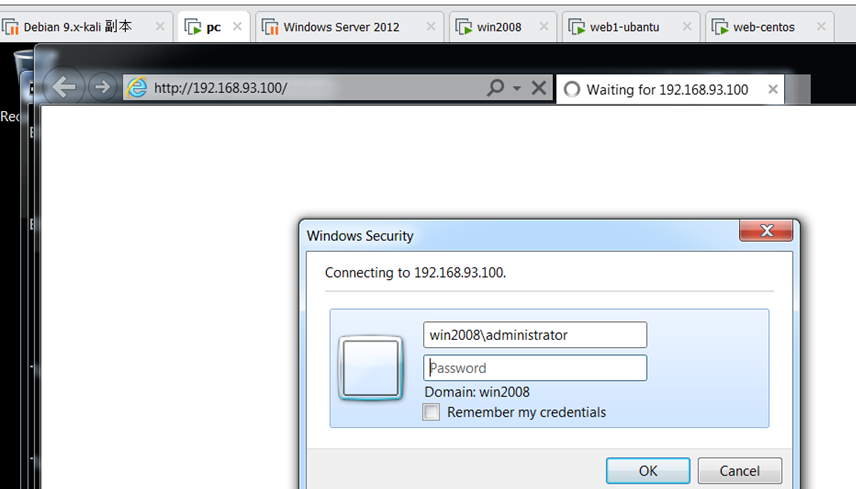Click the Internet Explorer page icon in address bar
This screenshot has width=856, height=489.
pos(137,88)
